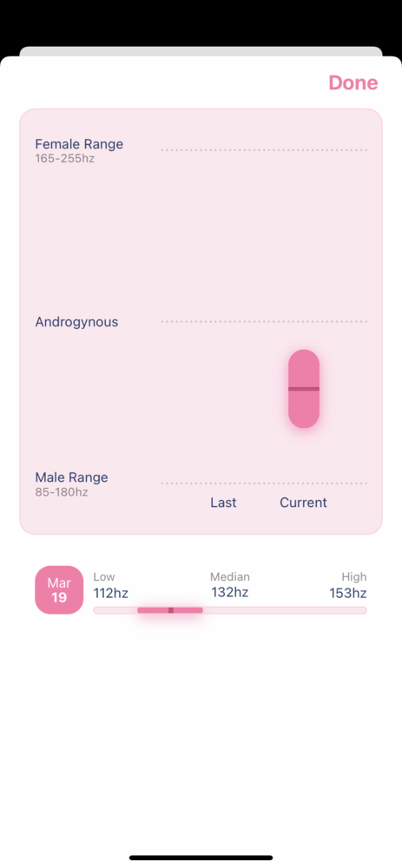Click the dark median marker on range bar
This screenshot has width=402, height=868.
171,610
